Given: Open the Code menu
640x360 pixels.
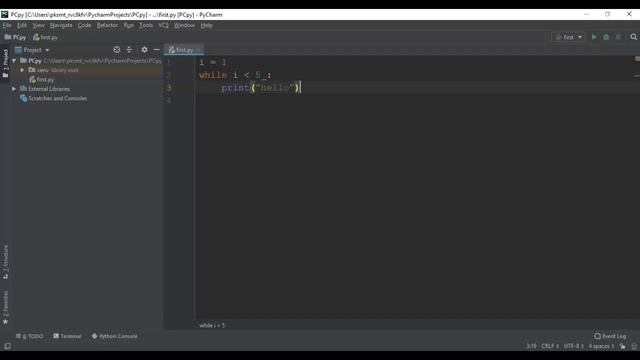Looking at the screenshot, I should 84,25.
